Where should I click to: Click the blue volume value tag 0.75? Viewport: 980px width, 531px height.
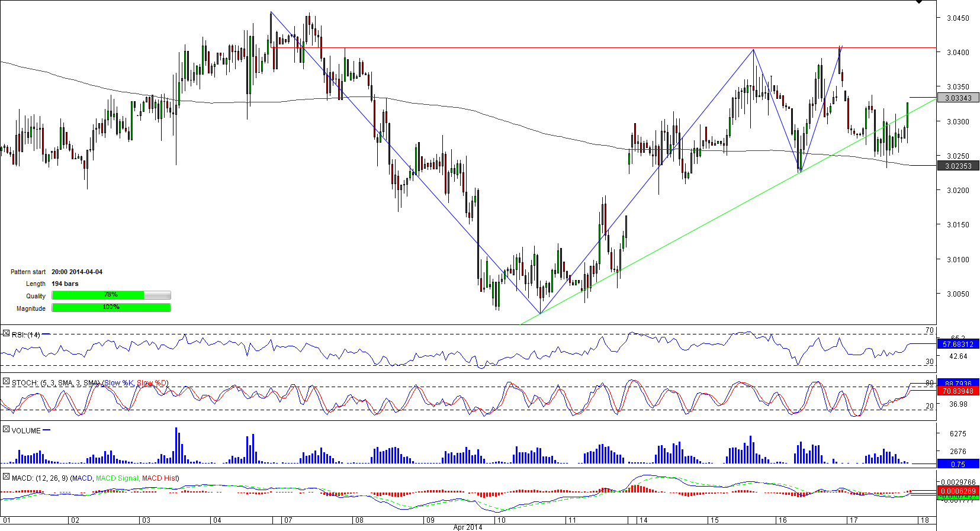(957, 464)
